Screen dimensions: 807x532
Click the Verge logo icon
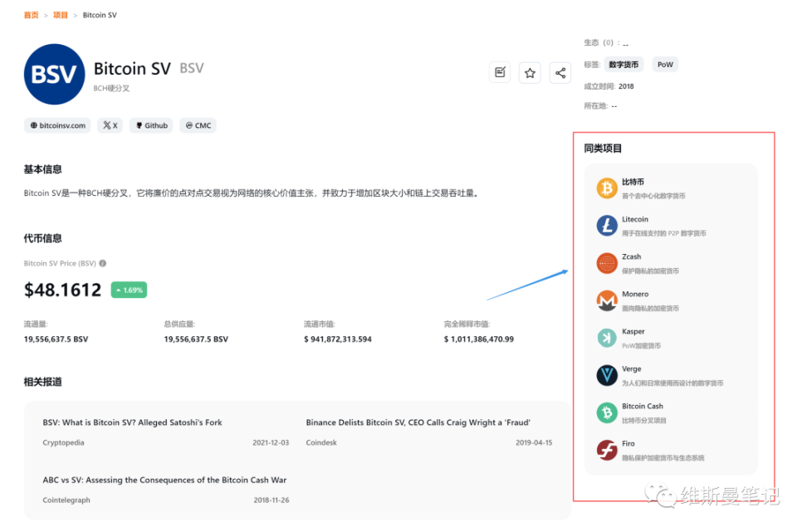pyautogui.click(x=607, y=375)
